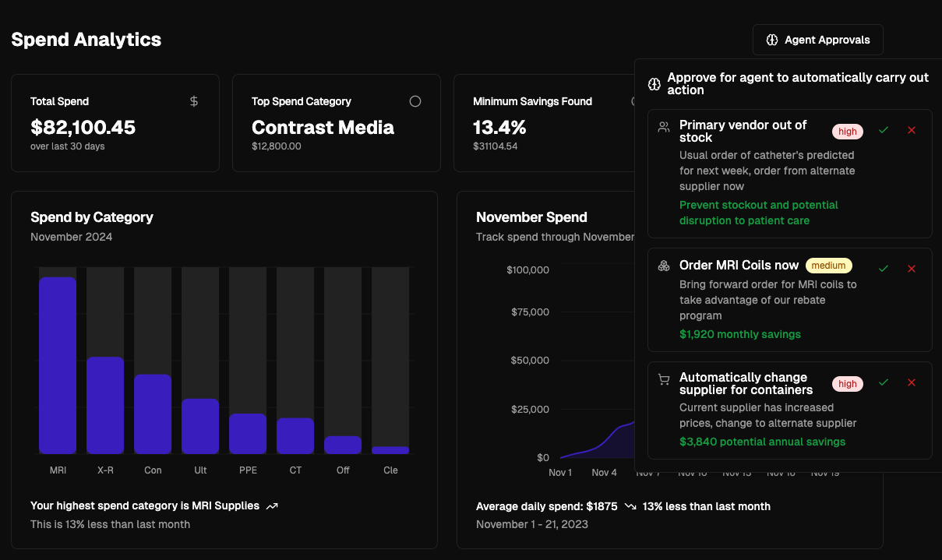
Task: Select the MRI bar in Spend by Category
Action: [x=58, y=365]
